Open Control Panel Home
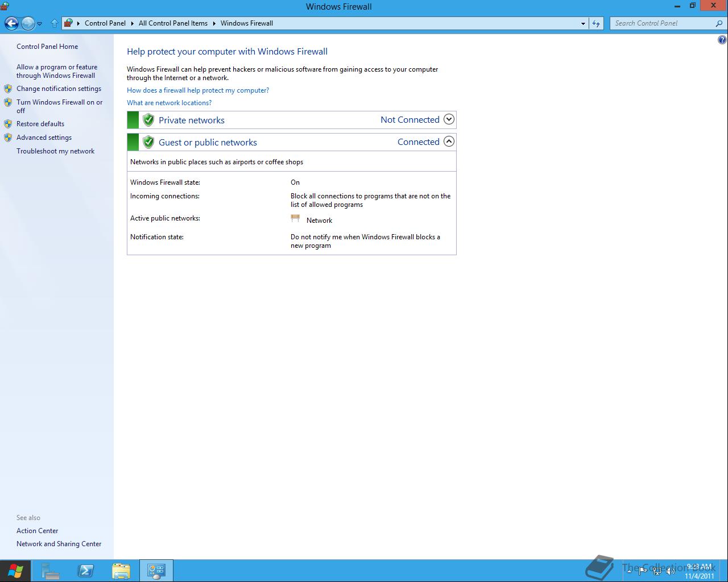 pos(47,47)
